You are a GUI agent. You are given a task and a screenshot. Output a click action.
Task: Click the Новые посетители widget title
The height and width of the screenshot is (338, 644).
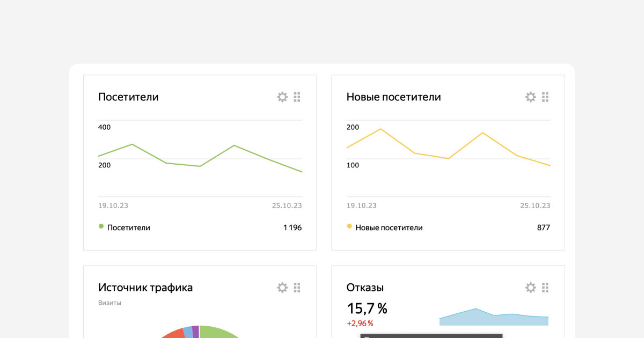[393, 97]
